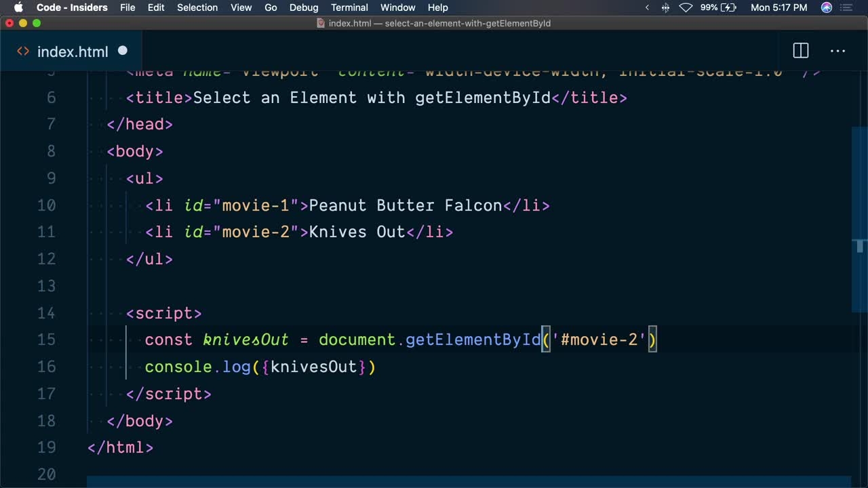The height and width of the screenshot is (488, 868).
Task: Split the editor with the split icon
Action: (x=801, y=51)
